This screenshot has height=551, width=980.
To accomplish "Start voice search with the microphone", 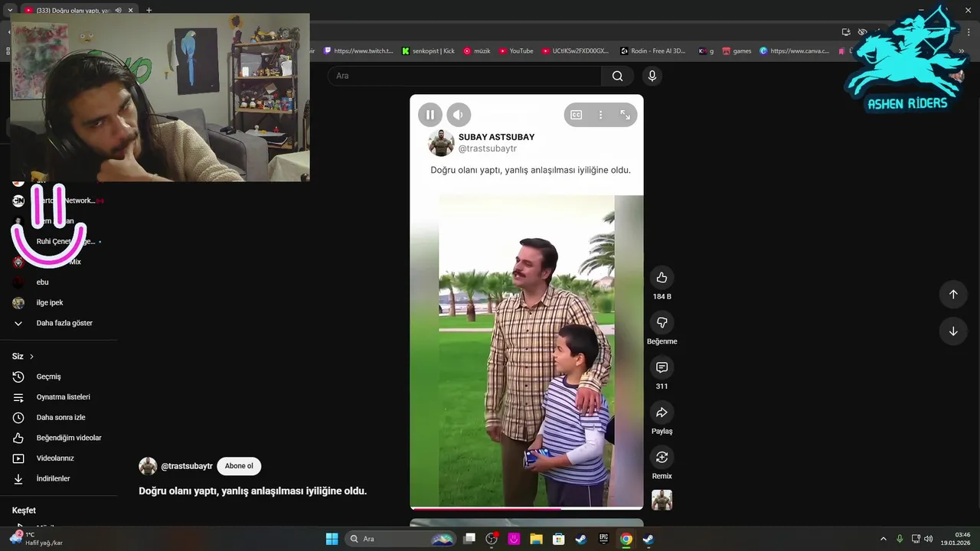I will [x=652, y=76].
